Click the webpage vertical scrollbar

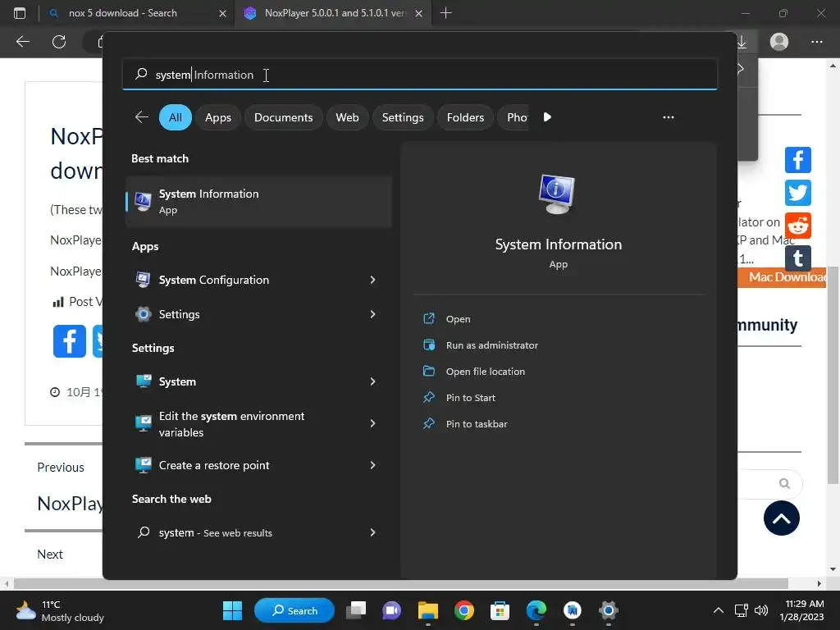(833, 375)
